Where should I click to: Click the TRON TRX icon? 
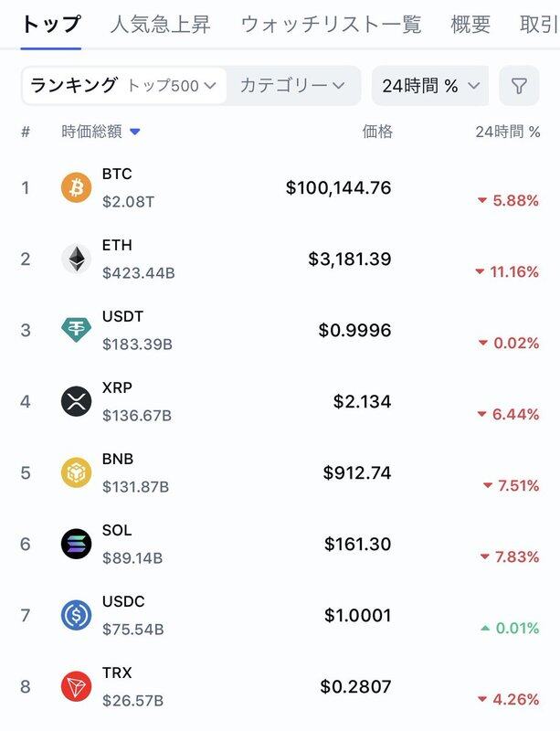(77, 686)
